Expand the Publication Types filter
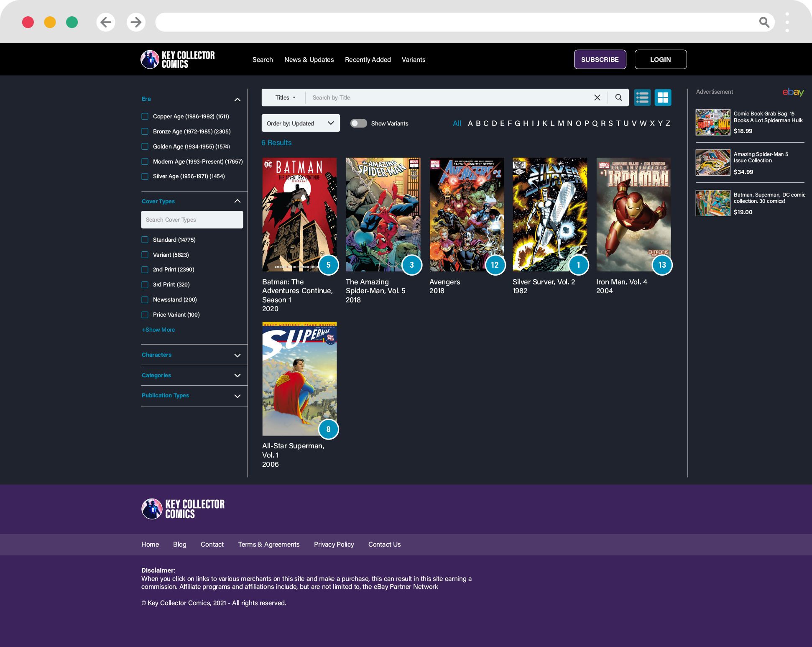Screen dimensions: 812x647 [x=237, y=396]
